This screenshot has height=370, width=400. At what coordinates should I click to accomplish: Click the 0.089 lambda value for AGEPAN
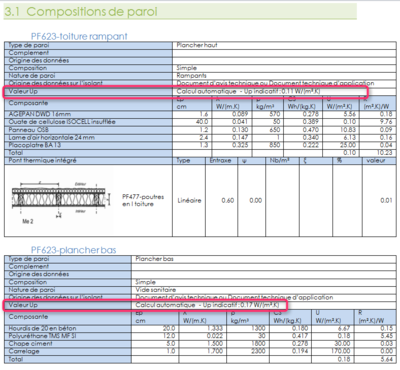[240, 114]
